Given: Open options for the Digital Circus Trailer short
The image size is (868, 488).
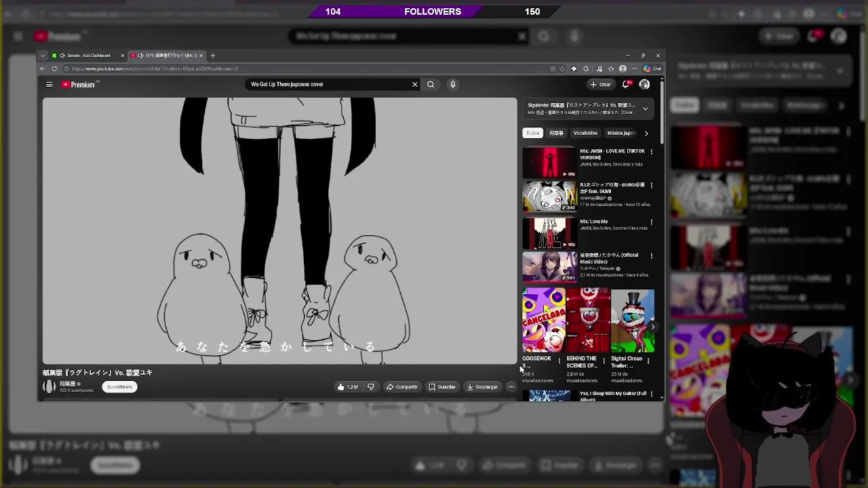Looking at the screenshot, I should coord(648,361).
